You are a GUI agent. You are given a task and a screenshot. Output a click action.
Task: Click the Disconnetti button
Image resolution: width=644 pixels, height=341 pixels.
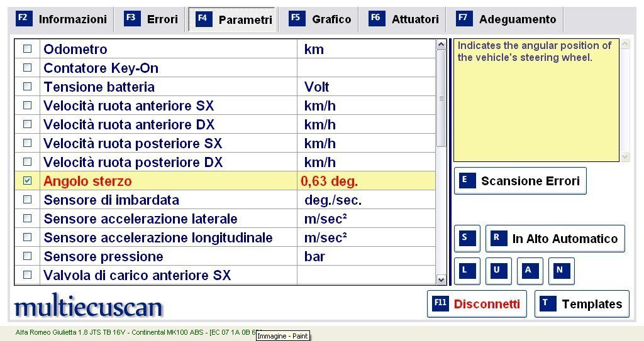click(x=477, y=304)
